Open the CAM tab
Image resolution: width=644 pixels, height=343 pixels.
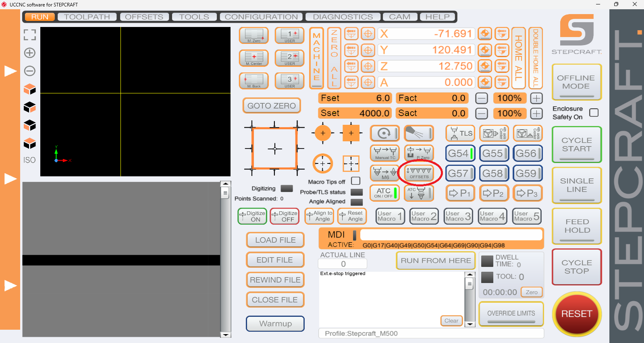coord(400,17)
